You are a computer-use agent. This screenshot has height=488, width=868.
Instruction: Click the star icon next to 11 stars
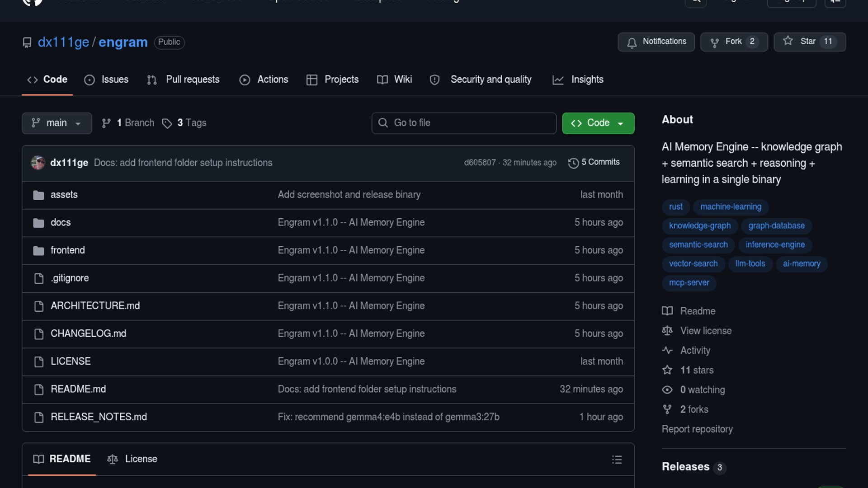[x=667, y=370]
